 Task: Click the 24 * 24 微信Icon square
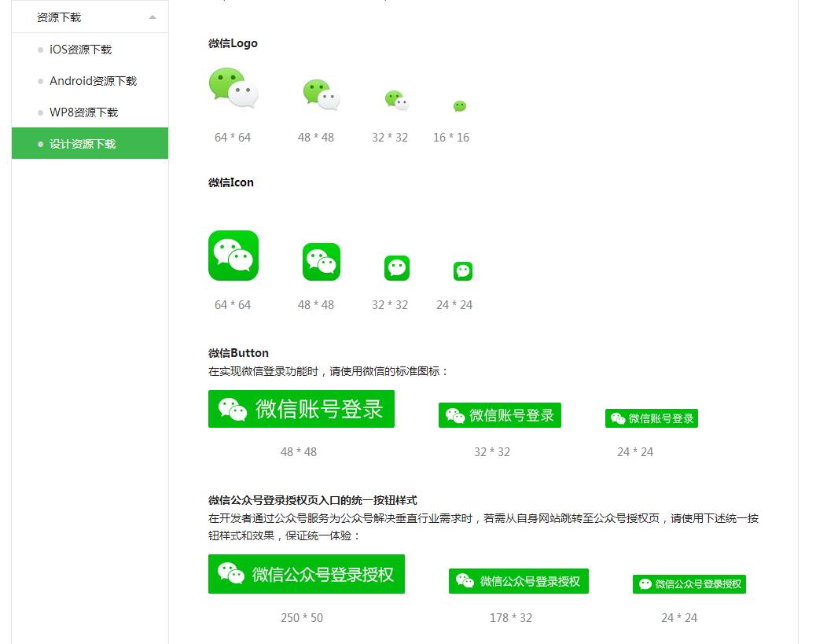[463, 271]
